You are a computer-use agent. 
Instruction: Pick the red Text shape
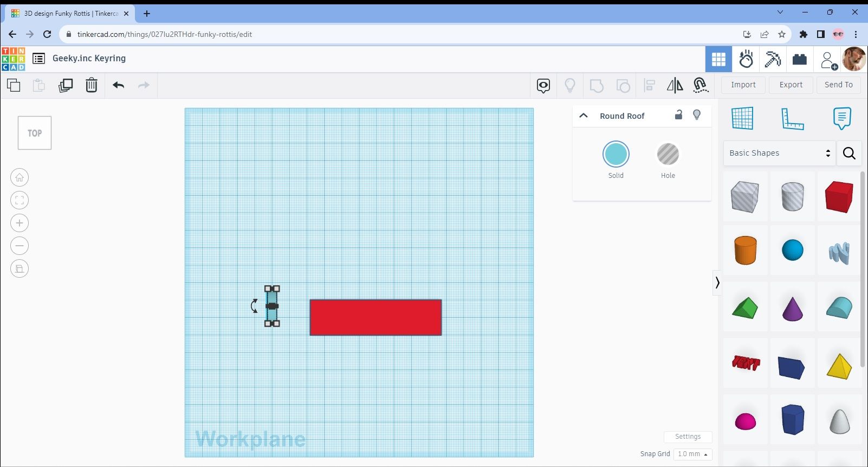click(x=745, y=363)
